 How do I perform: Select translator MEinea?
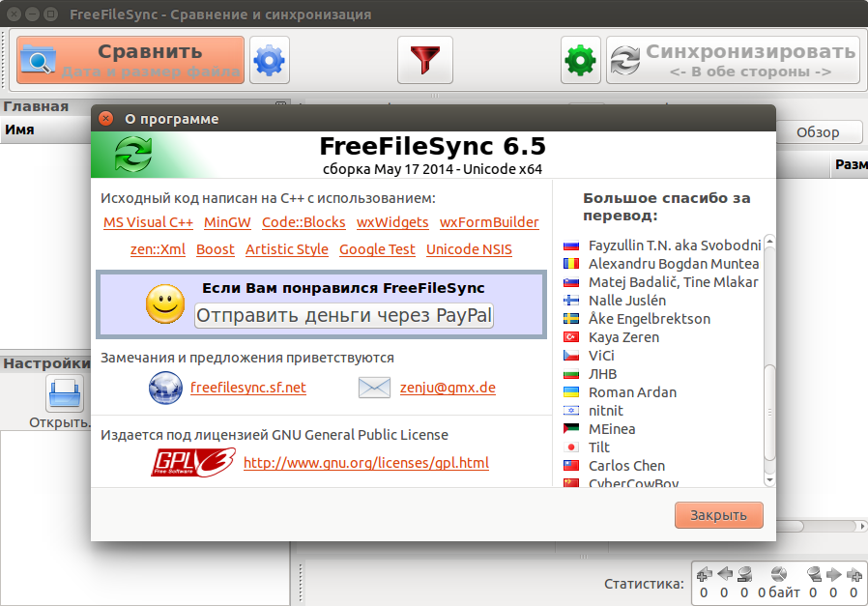coord(612,429)
